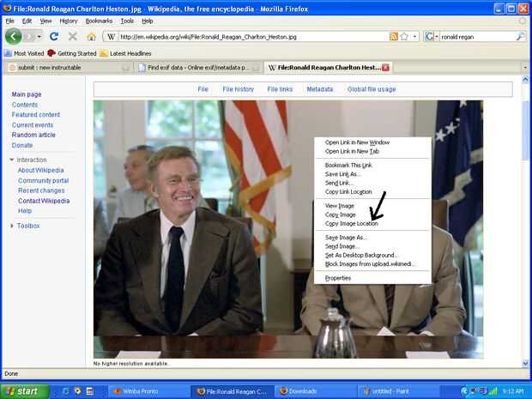The image size is (532, 399).
Task: Close the Ronald Reagan Charlton Heston tab
Action: point(385,68)
